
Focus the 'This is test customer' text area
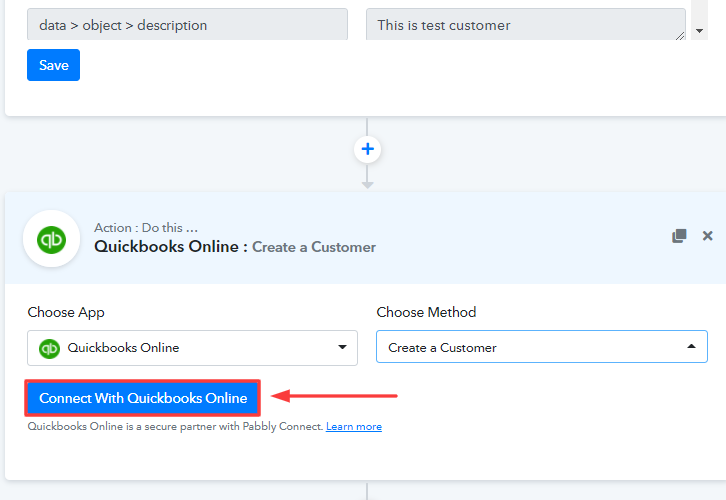pyautogui.click(x=525, y=25)
